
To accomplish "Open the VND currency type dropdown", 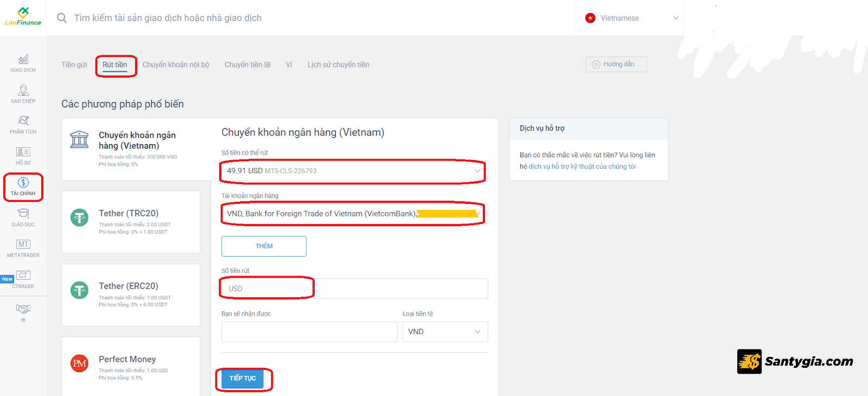I will pos(445,332).
